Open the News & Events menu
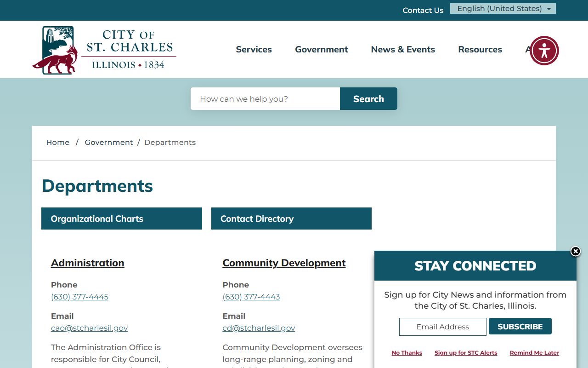588x368 pixels. (403, 49)
